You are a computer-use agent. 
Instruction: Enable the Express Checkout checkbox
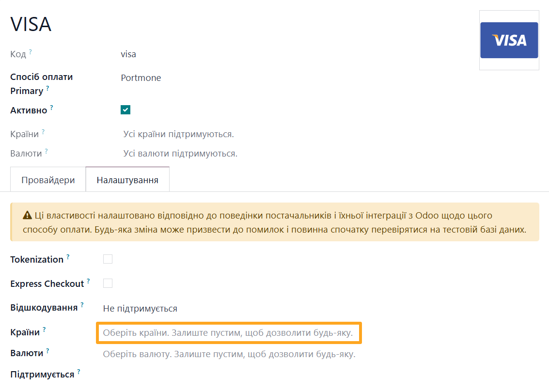tap(108, 283)
